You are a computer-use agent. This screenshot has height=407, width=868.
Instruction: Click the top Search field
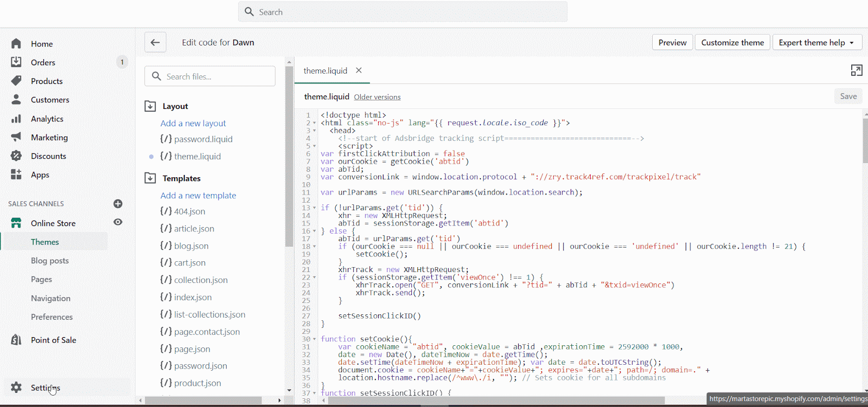(403, 12)
